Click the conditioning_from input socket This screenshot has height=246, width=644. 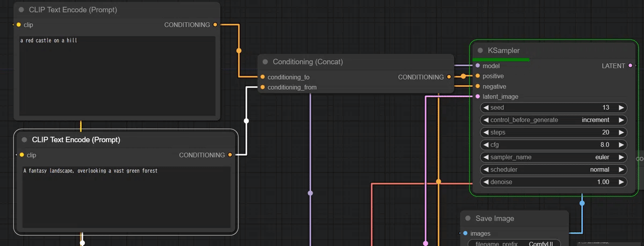[x=262, y=87]
